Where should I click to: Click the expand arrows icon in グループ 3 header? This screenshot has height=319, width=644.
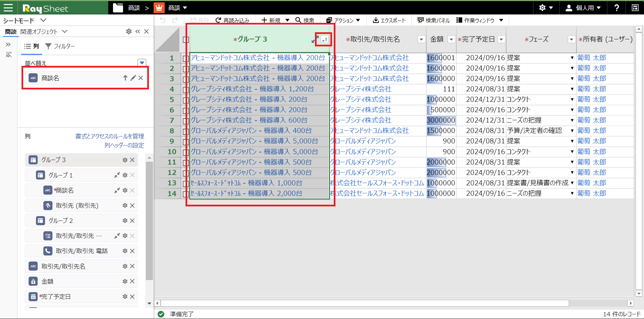click(315, 40)
